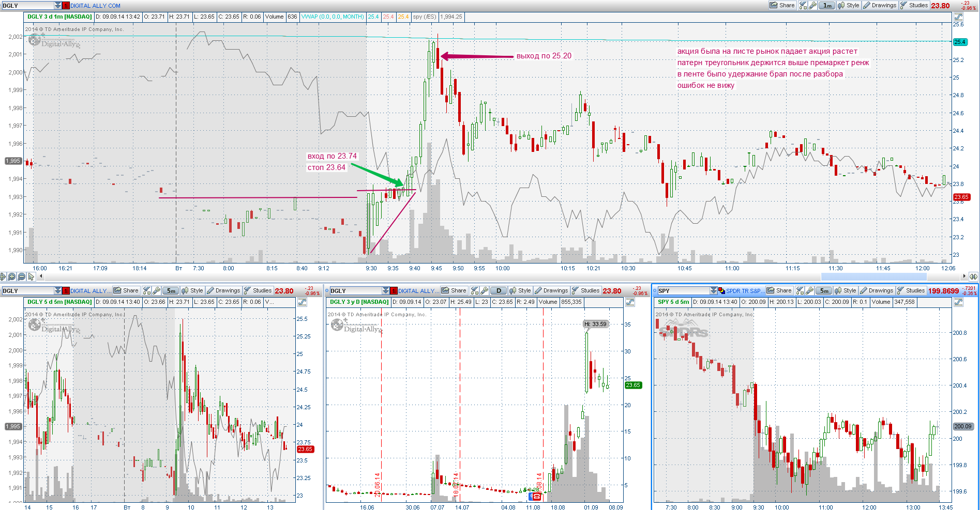Select the pointer cursor tool below main chart
Image resolution: width=980 pixels, height=510 pixels.
[31, 276]
